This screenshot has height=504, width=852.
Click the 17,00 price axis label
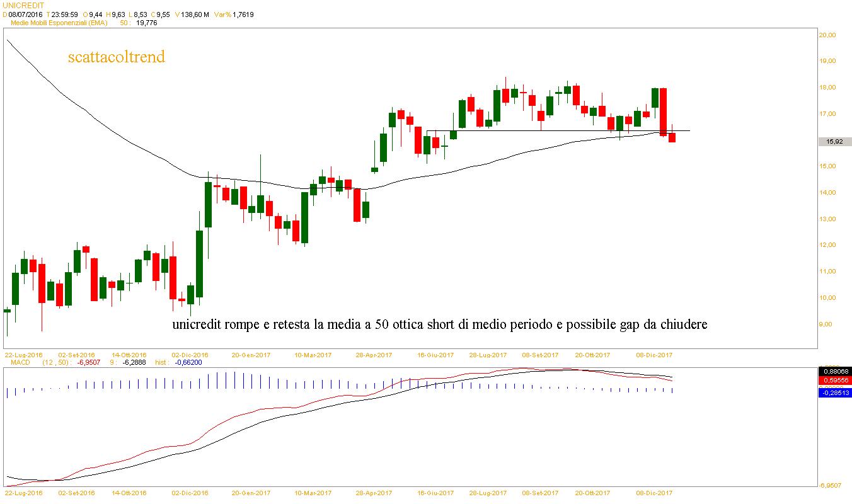[x=827, y=114]
